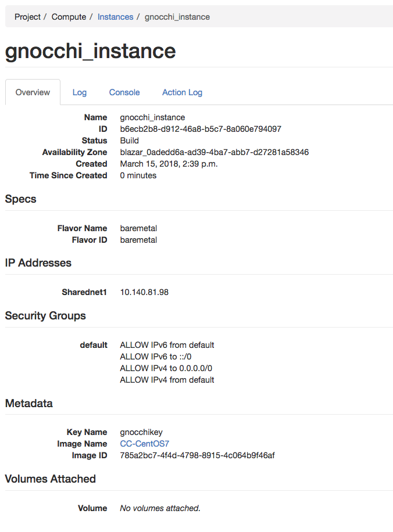The image size is (393, 532).
Task: Click the Availability Zone label
Action: pos(74,152)
